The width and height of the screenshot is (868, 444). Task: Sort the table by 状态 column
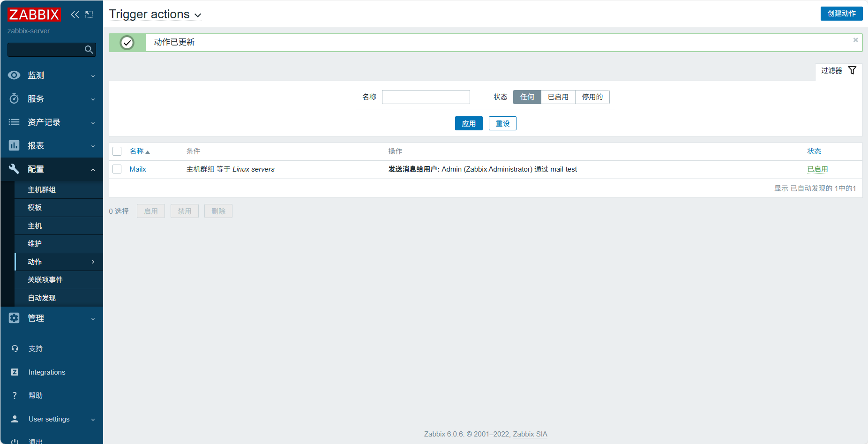click(x=814, y=151)
